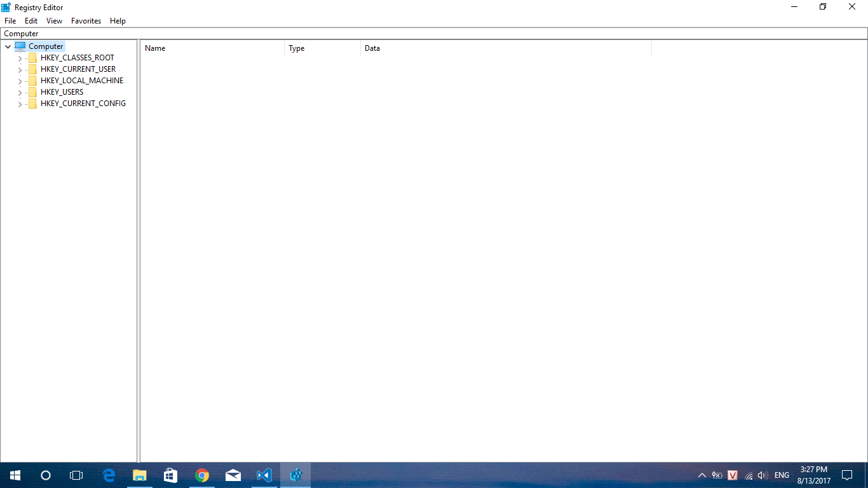Collapse the Computer root node
Viewport: 868px width, 488px height.
click(x=8, y=46)
